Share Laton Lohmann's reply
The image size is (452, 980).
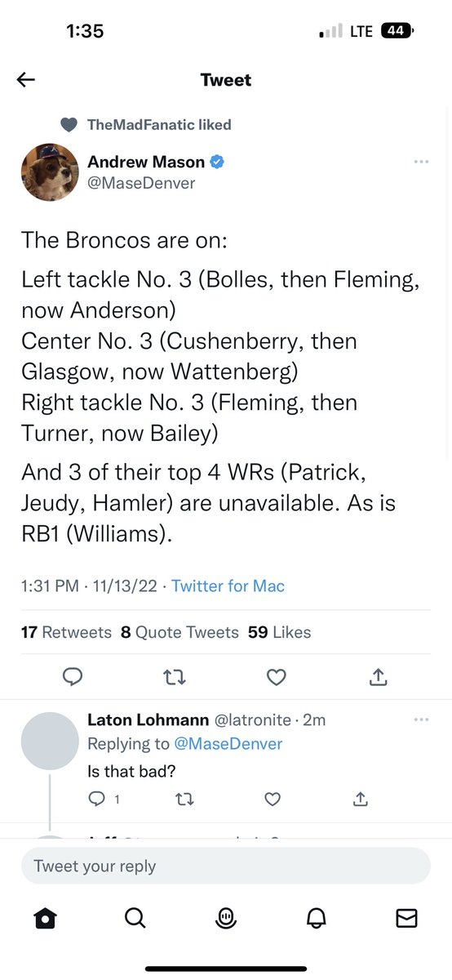click(360, 800)
